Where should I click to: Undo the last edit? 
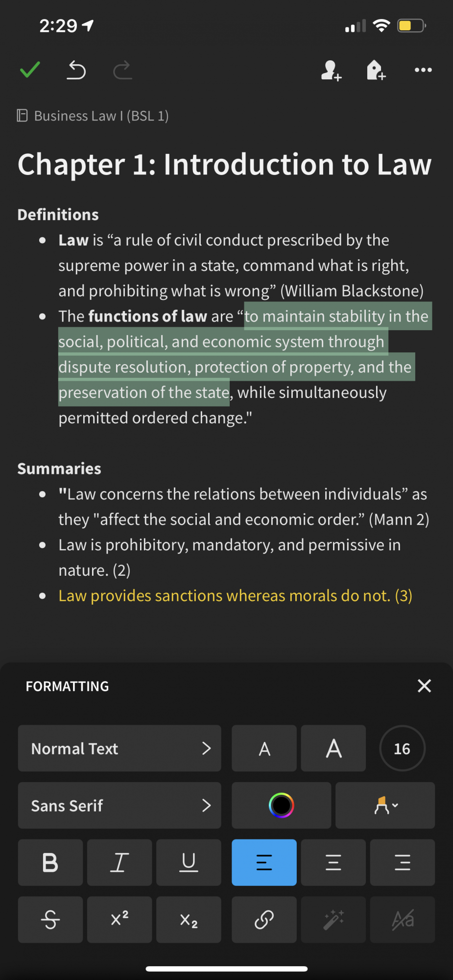(76, 70)
